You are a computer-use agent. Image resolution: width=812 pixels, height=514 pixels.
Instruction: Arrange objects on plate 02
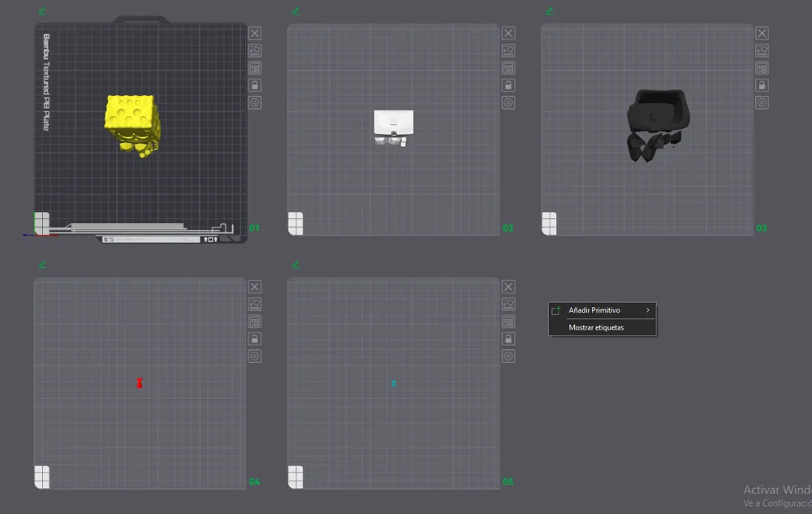click(x=508, y=68)
